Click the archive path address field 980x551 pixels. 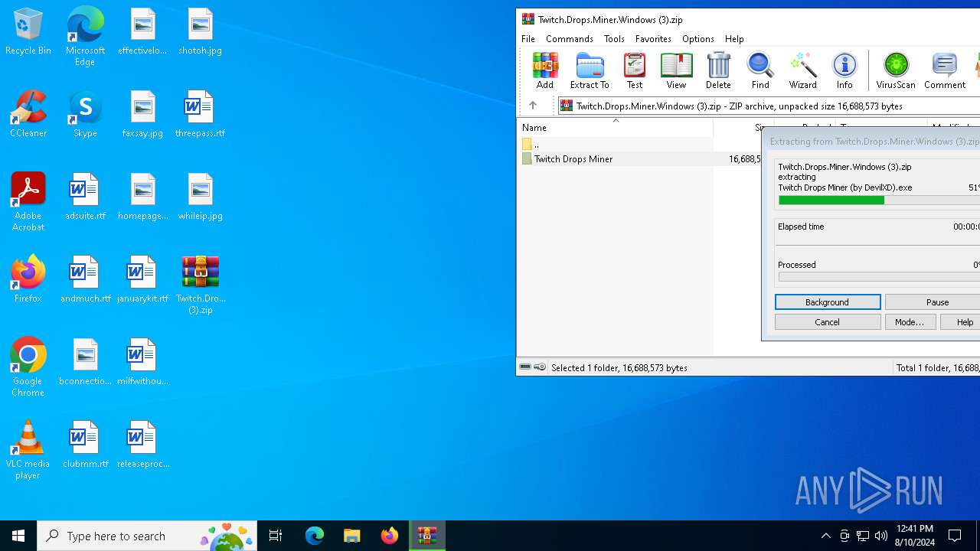769,106
